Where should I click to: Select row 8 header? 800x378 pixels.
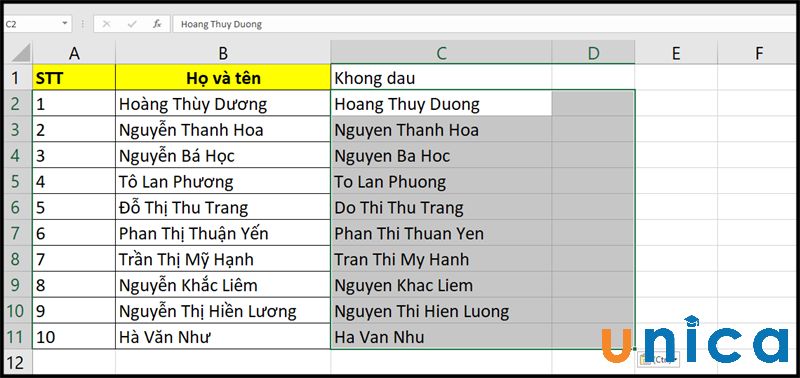click(18, 259)
